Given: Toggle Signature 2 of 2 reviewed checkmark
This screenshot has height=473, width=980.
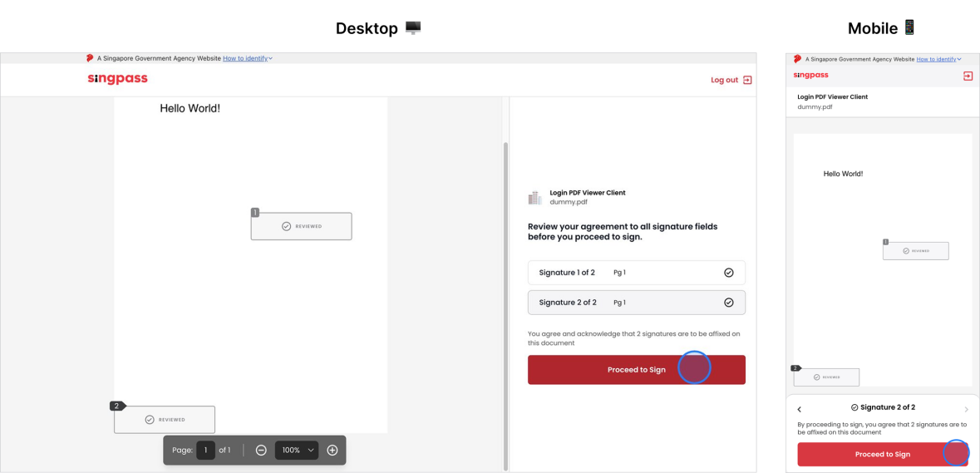Looking at the screenshot, I should [729, 303].
